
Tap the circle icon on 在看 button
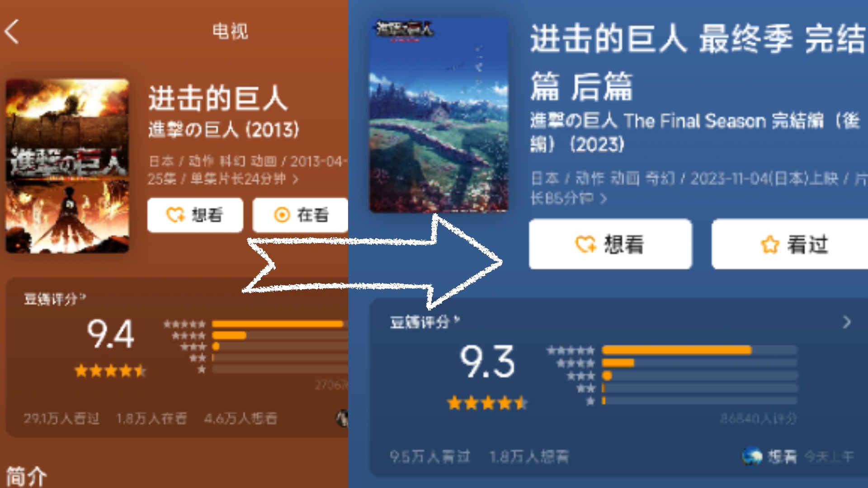[282, 215]
